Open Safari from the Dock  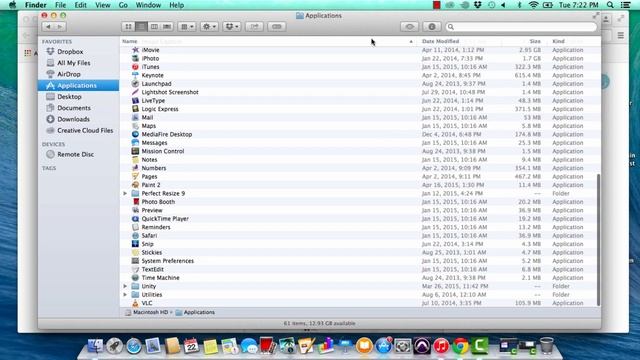[133, 346]
